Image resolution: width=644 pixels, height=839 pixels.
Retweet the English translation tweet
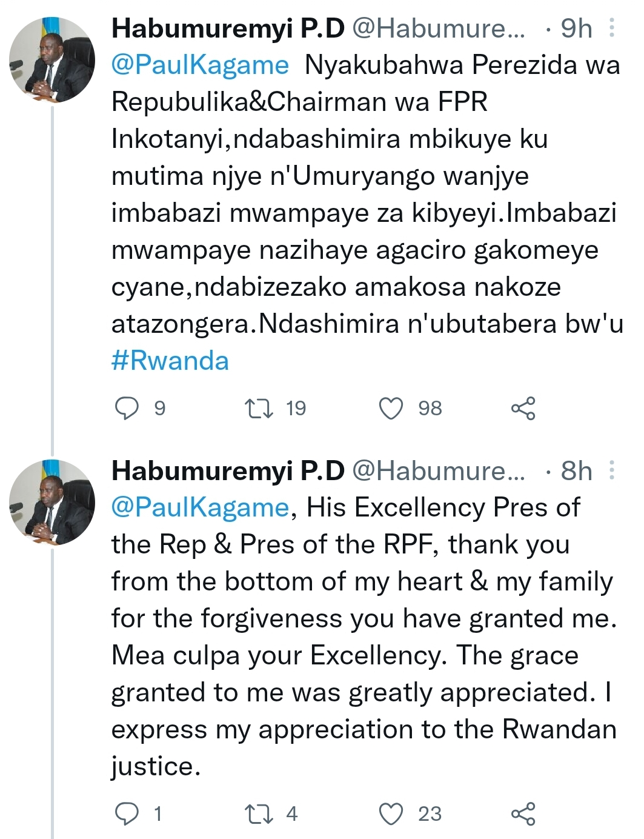point(259,814)
